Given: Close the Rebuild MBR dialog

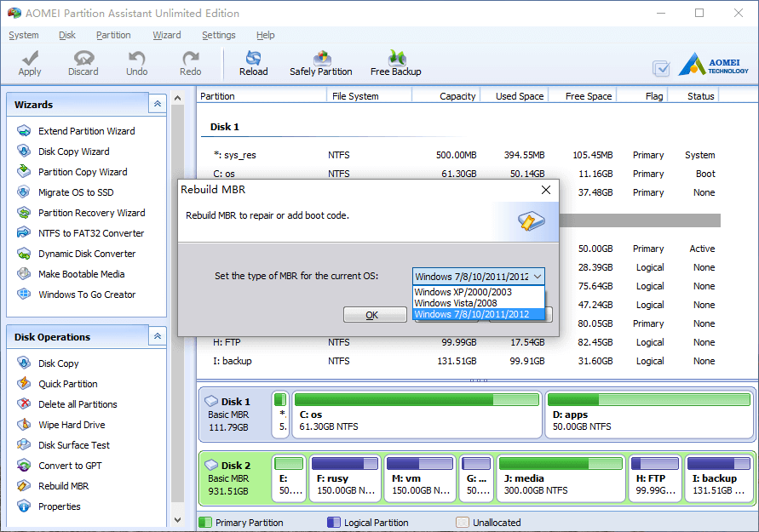Looking at the screenshot, I should (x=546, y=190).
